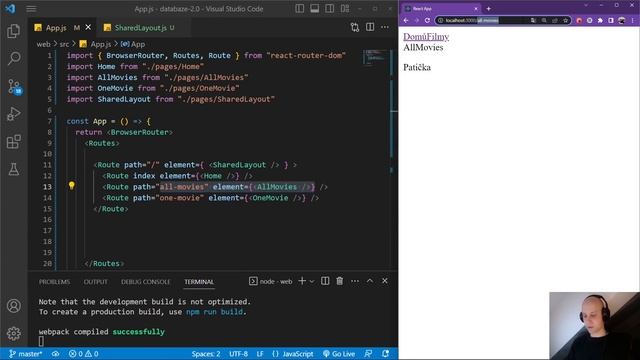The width and height of the screenshot is (640, 360).
Task: Open the Extensions view
Action: tap(13, 142)
